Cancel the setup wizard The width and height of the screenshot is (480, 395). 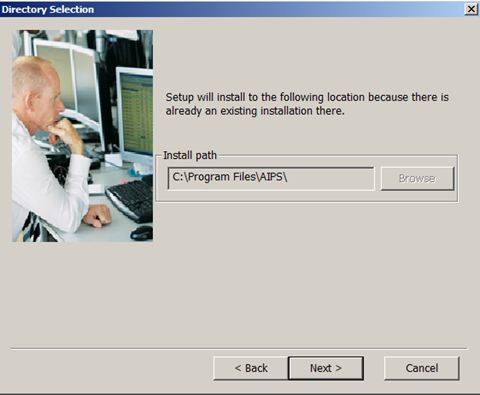coord(422,368)
